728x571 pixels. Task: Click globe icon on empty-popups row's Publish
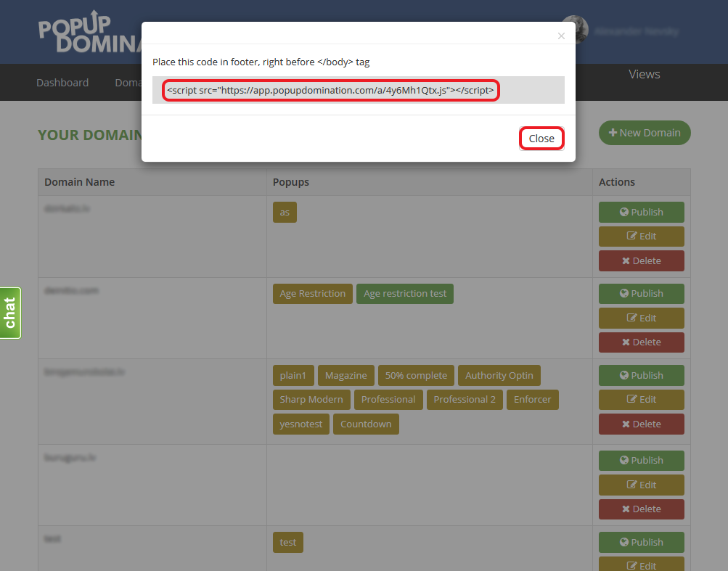pos(624,461)
